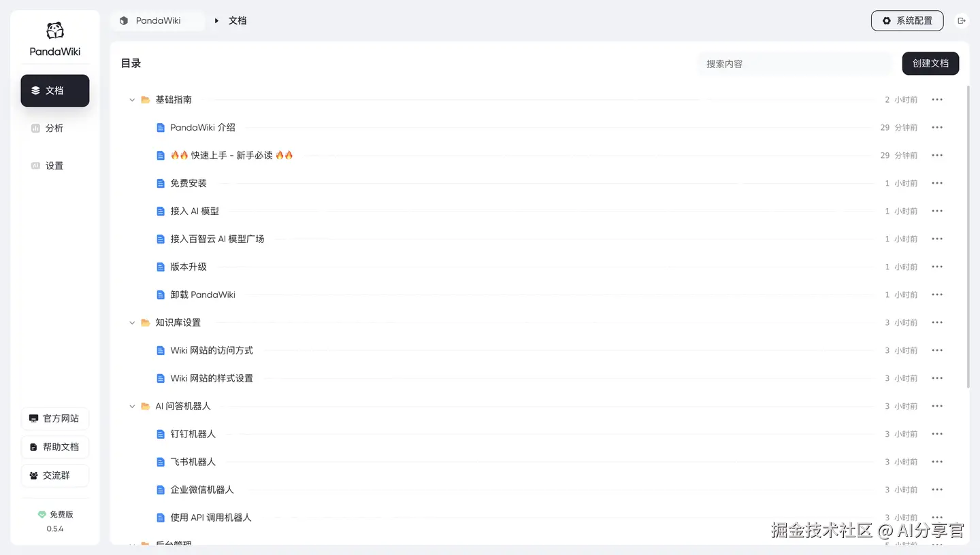Open more options for 知识库设置 folder

click(x=937, y=323)
